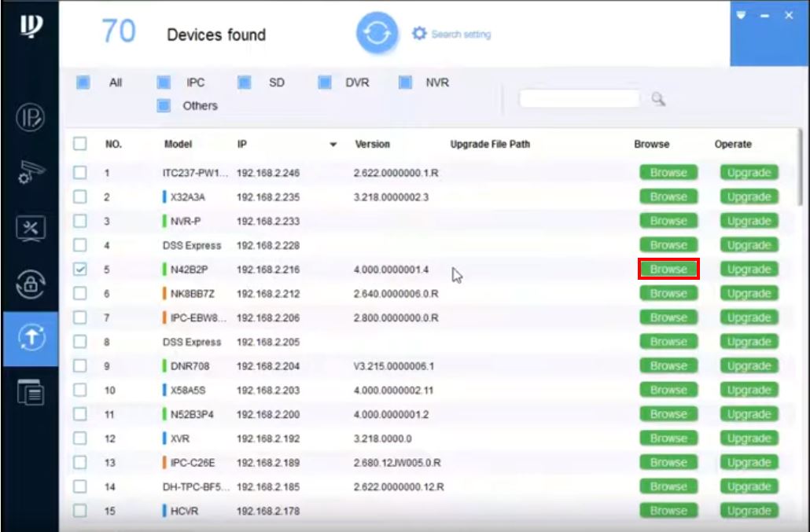This screenshot has height=532, width=810.
Task: Click Upgrade for X58A5S device
Action: point(749,390)
